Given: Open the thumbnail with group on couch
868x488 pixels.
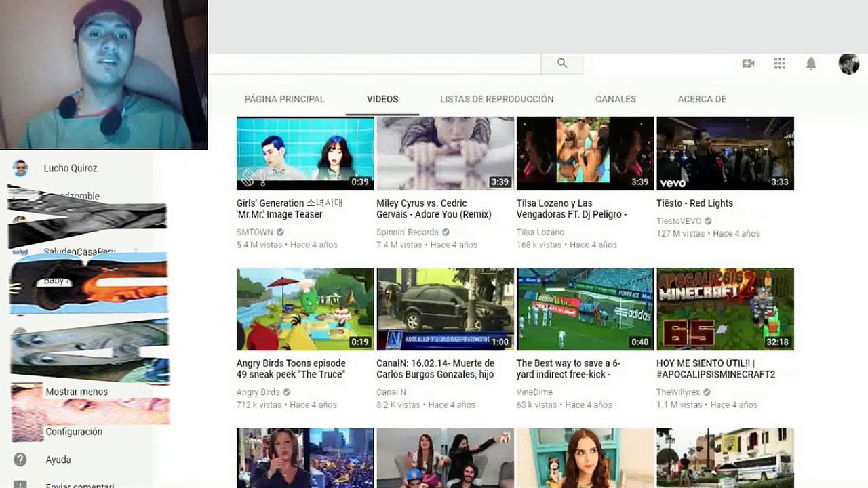Looking at the screenshot, I should click(445, 457).
